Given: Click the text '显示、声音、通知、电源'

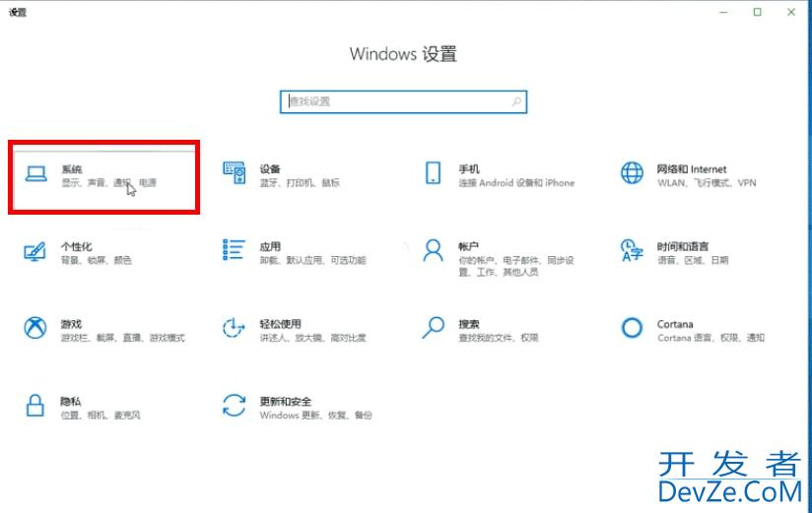Looking at the screenshot, I should [x=108, y=183].
